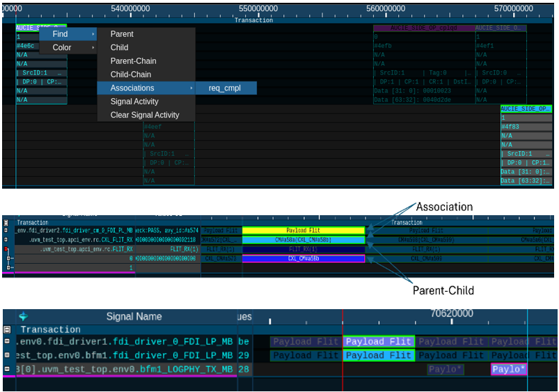Screen dimensions: 559x392
Task: Expand the bfm1_LOGPHY_TX_MB row
Action: [x=7, y=369]
